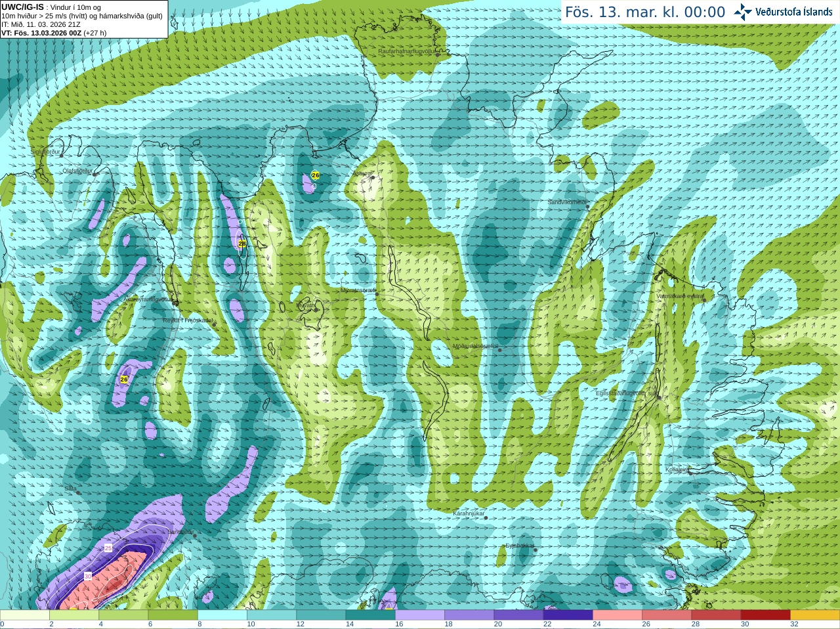The image size is (840, 629).
Task: Click the legend scale value 16
Action: [399, 624]
